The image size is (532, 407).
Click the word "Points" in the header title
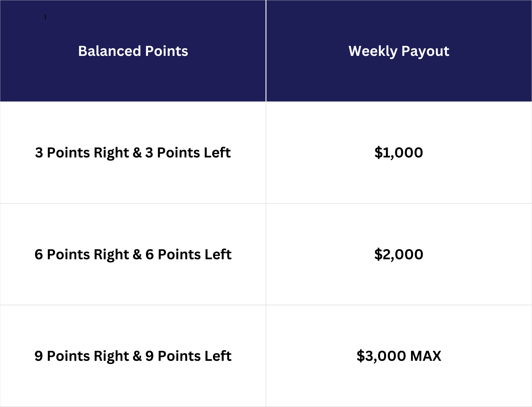(x=167, y=51)
